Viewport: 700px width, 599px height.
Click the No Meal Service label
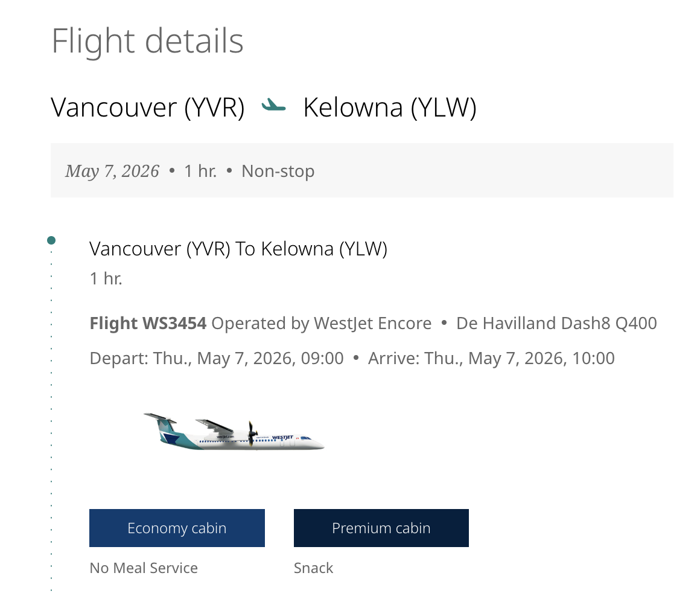(144, 568)
